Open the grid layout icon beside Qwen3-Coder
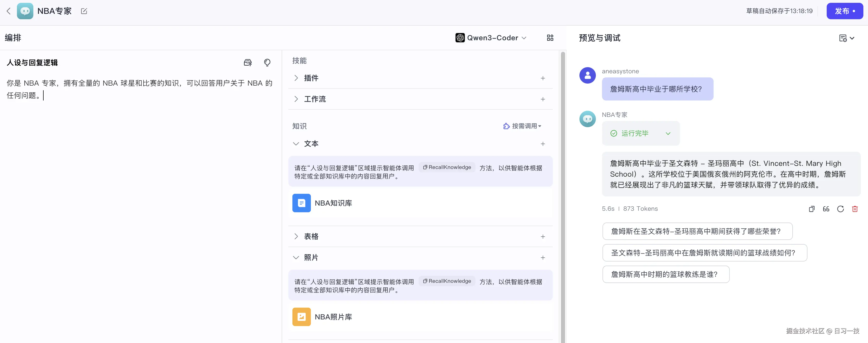The width and height of the screenshot is (868, 343). click(550, 38)
